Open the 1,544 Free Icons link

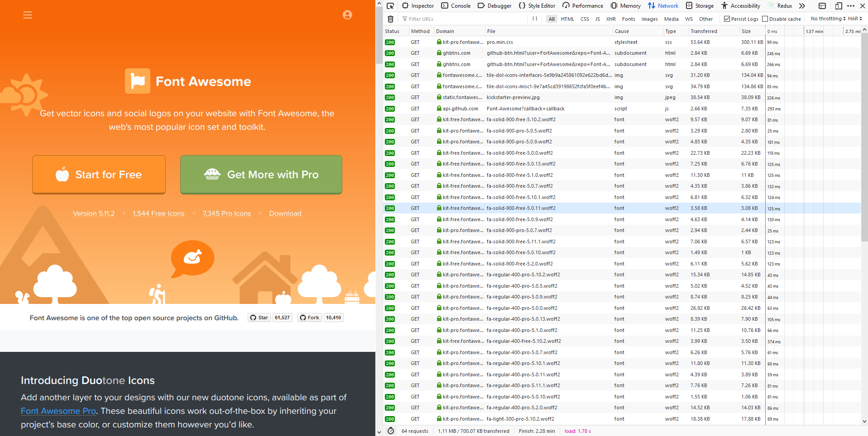point(158,213)
